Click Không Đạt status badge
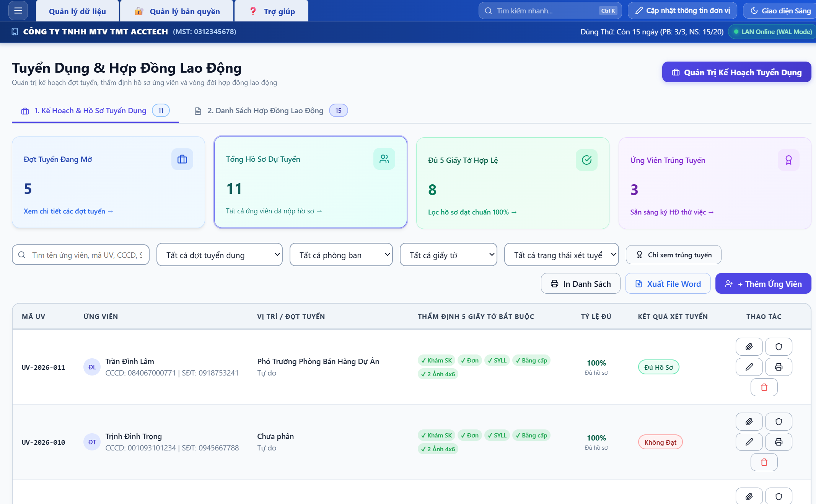Image resolution: width=816 pixels, height=504 pixels. (660, 442)
